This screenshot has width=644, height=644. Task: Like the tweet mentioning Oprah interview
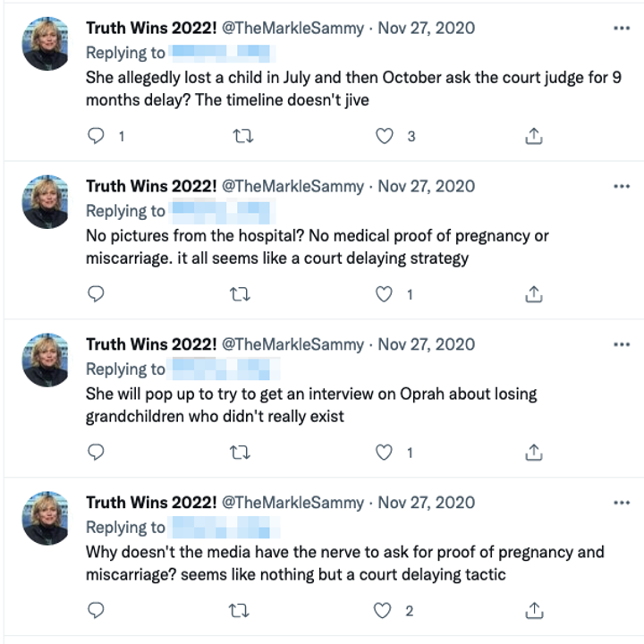(385, 452)
